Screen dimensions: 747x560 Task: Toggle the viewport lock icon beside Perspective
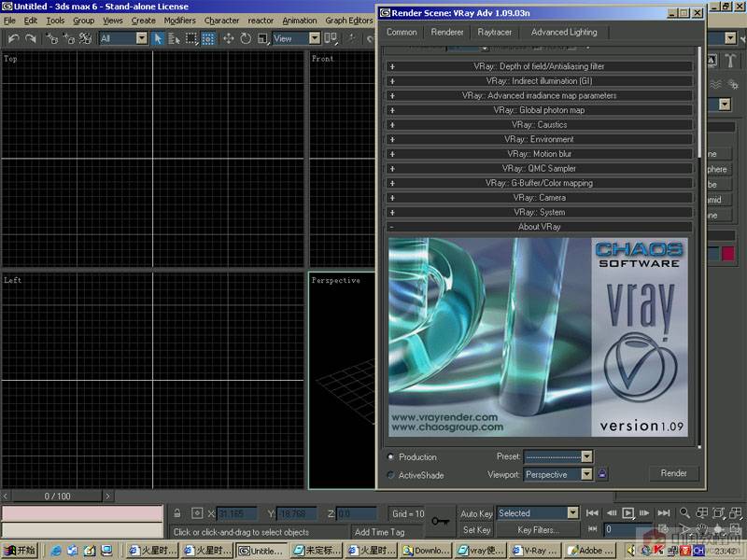(602, 474)
